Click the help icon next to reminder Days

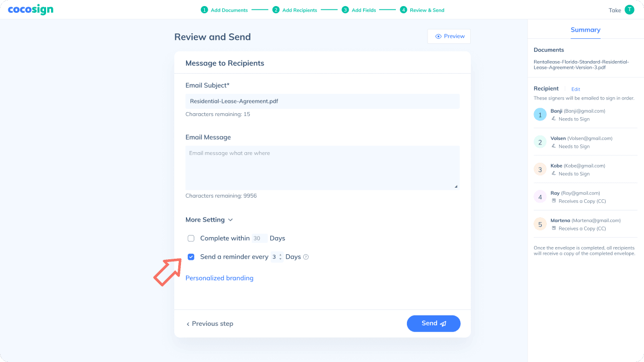point(306,257)
